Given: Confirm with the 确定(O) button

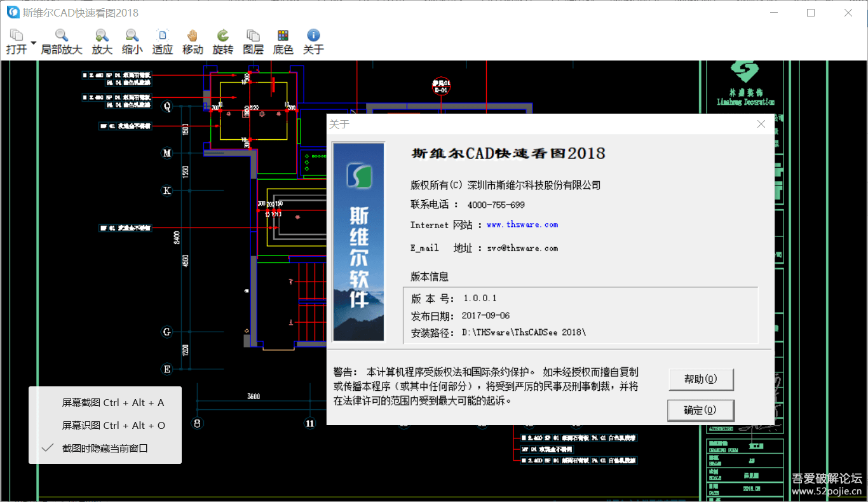Looking at the screenshot, I should coord(701,410).
